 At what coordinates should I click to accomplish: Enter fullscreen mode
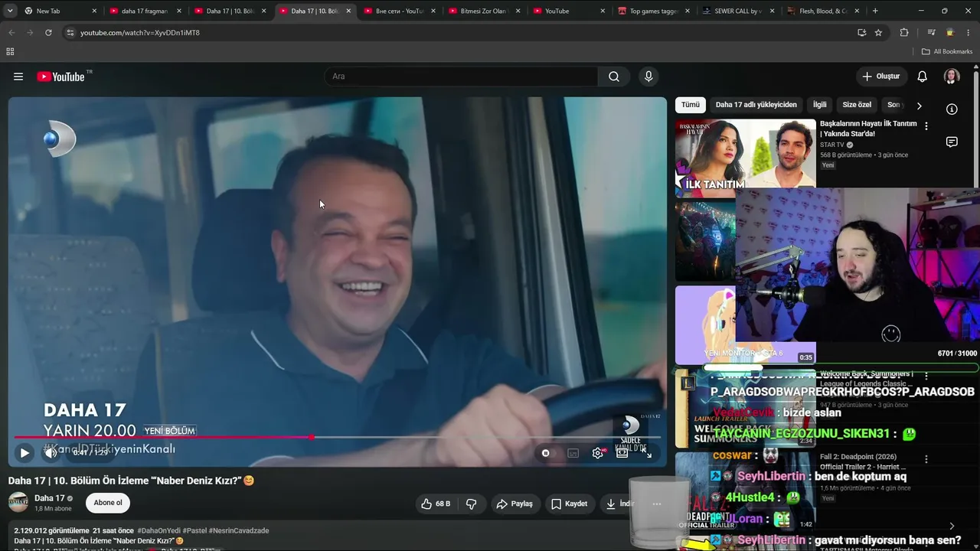[647, 453]
